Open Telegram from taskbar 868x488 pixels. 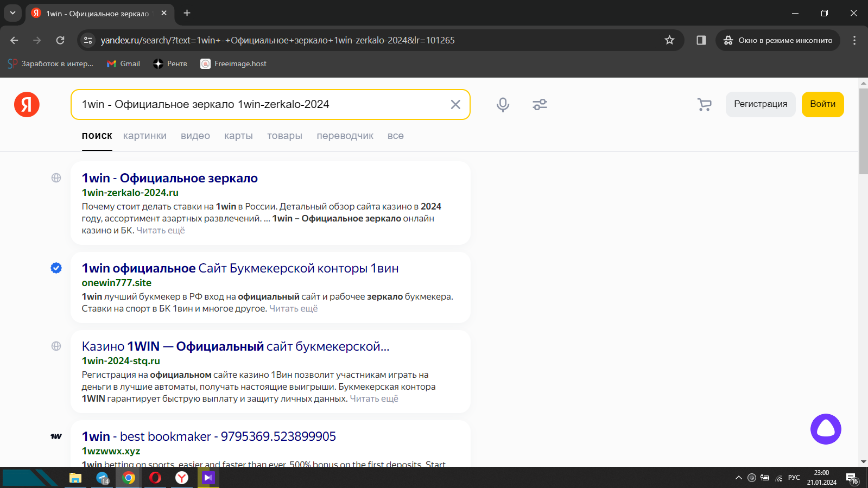pyautogui.click(x=103, y=478)
